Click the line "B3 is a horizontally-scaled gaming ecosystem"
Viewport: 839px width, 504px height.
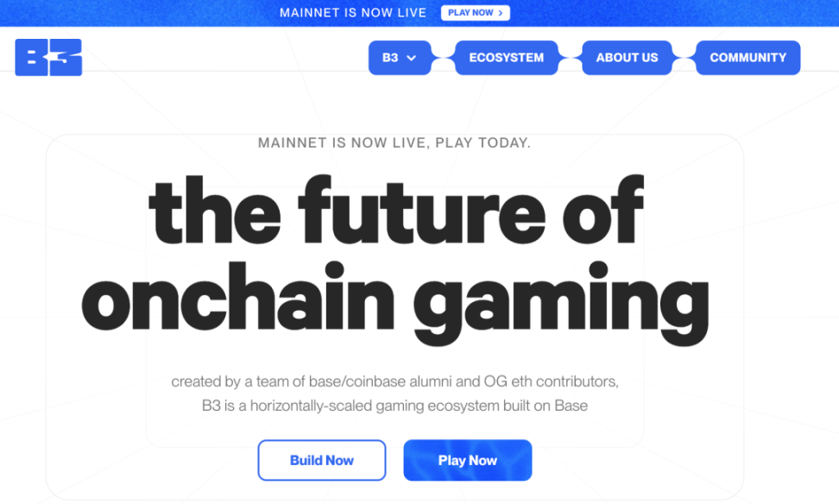pyautogui.click(x=394, y=405)
